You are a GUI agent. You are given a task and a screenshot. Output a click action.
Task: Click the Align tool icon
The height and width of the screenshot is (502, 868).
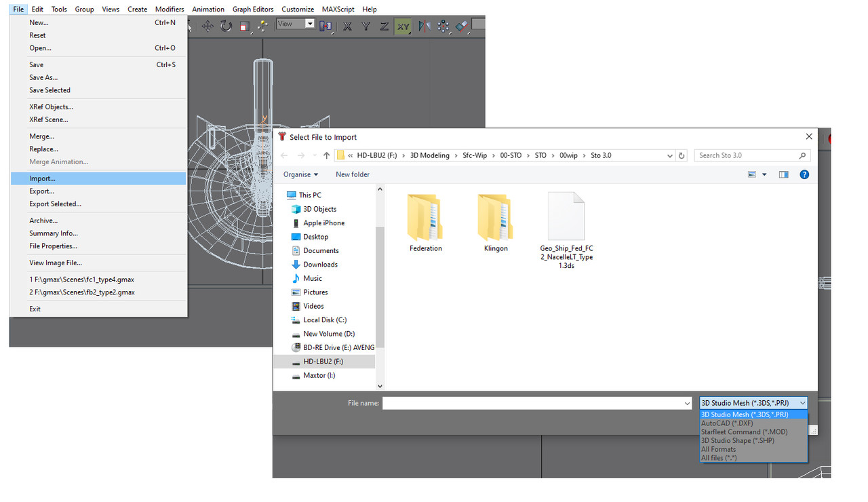pos(461,26)
